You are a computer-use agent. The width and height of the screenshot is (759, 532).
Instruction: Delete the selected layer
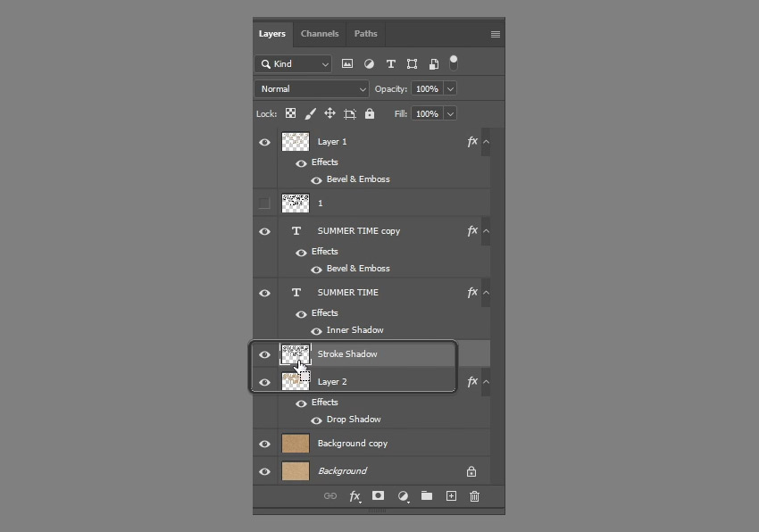474,495
